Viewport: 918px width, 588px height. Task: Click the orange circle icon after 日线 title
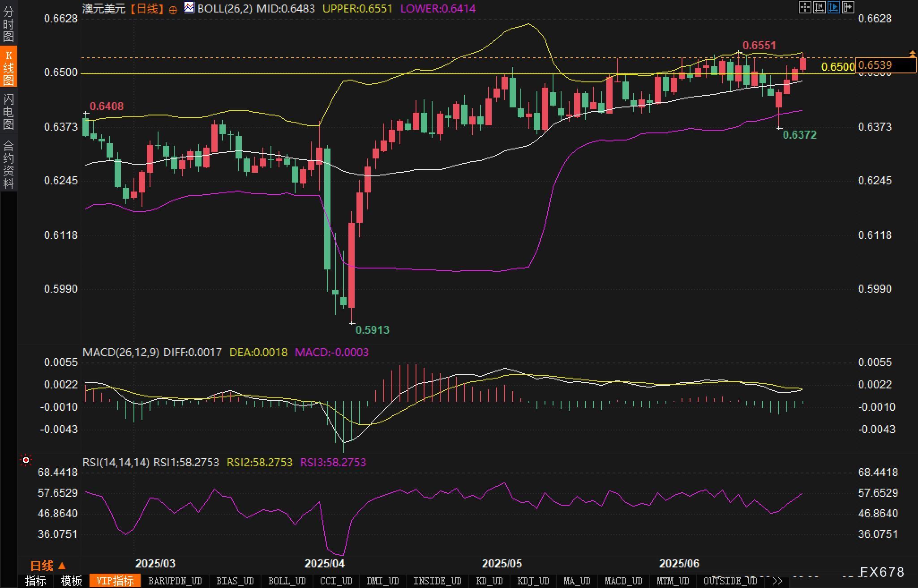click(173, 10)
